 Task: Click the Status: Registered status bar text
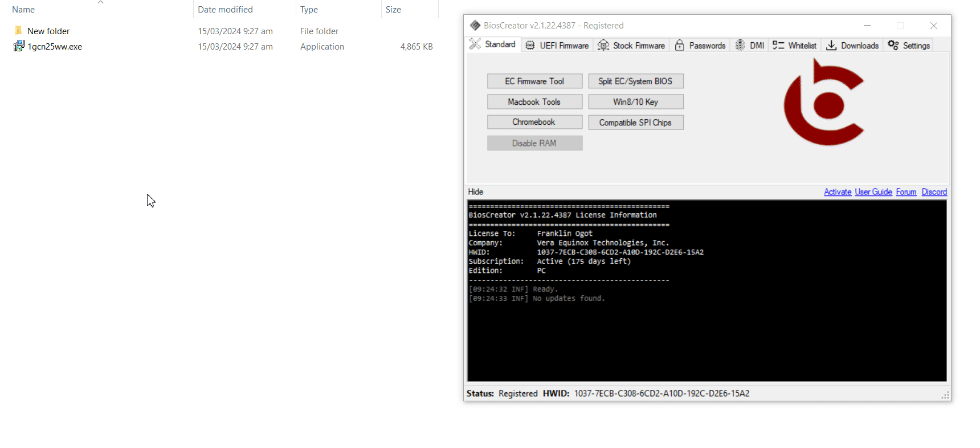coord(502,393)
